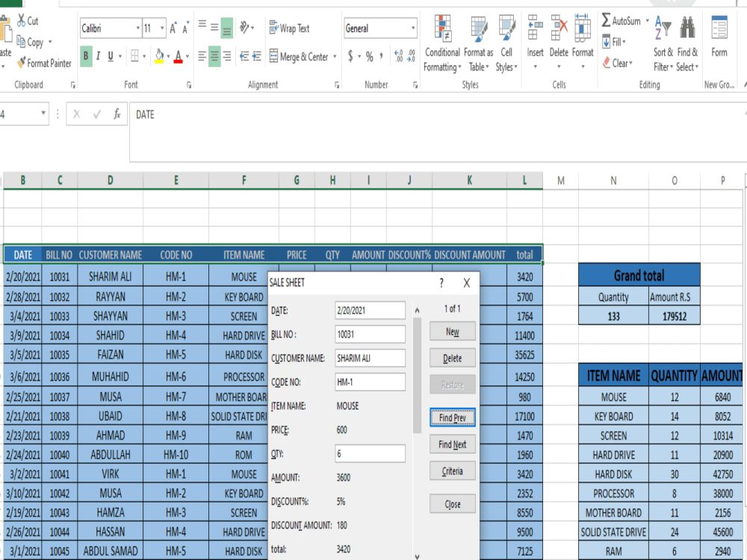Open Font dialog launcher
The image size is (747, 560).
[x=189, y=85]
